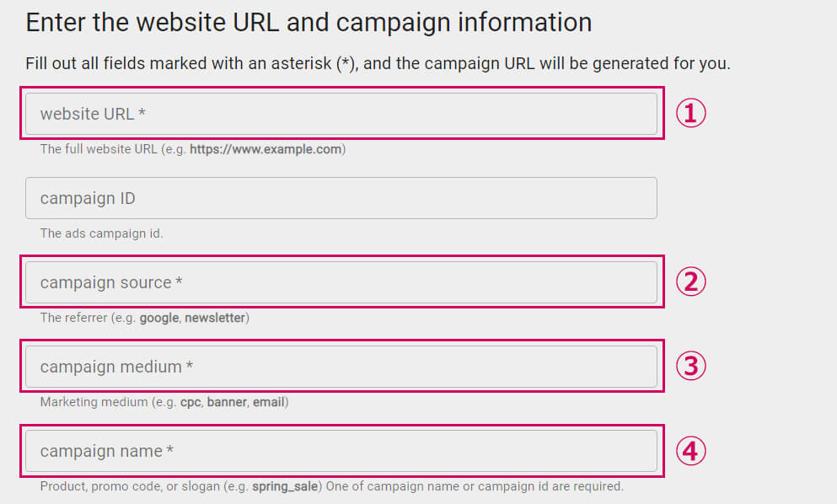Click the circled number 1 marker
The image size is (837, 504).
[690, 113]
